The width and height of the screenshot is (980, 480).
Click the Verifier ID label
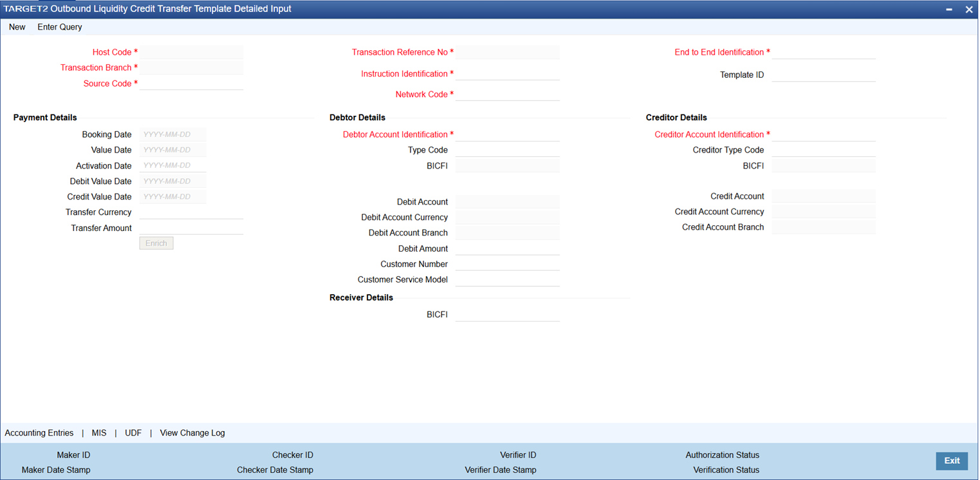pos(518,455)
